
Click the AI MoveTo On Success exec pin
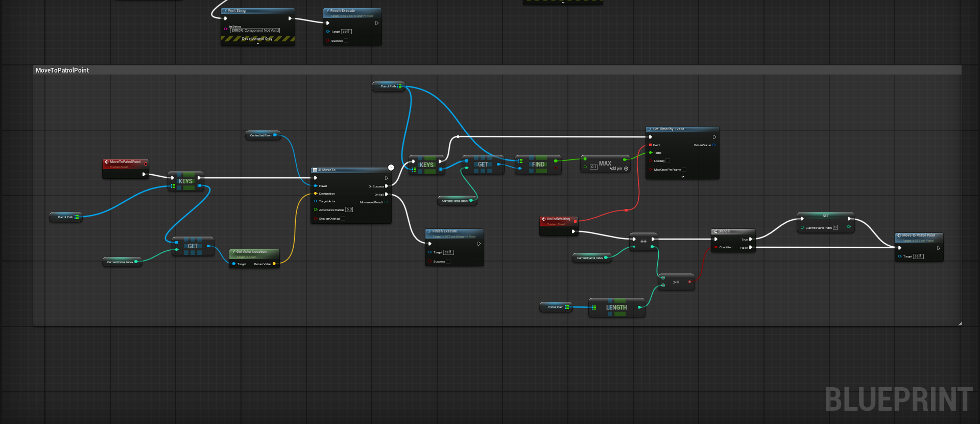pos(387,186)
